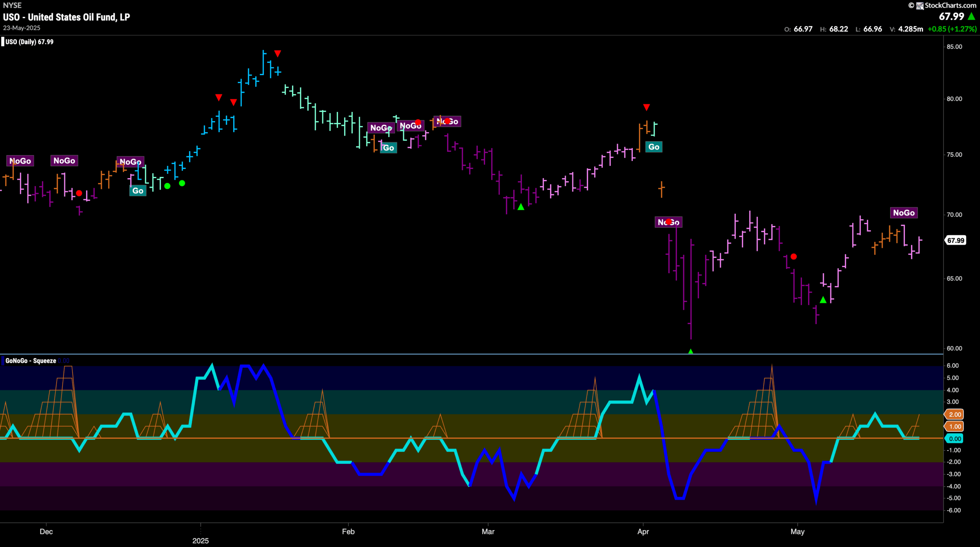Click the volume value 4.285m

tap(910, 29)
